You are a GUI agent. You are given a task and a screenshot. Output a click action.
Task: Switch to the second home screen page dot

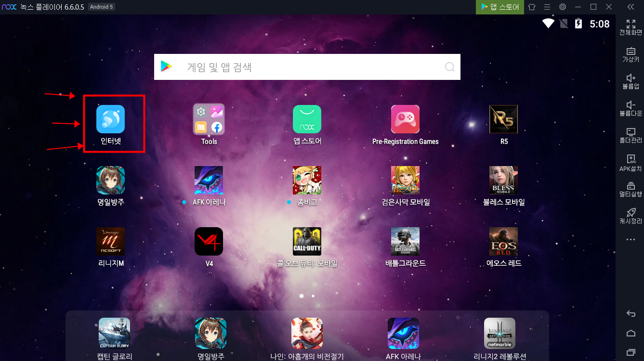tap(313, 296)
